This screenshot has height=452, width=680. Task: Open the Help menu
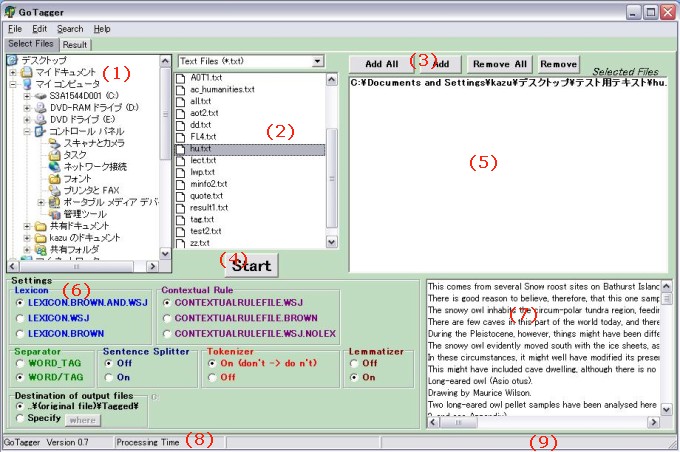pos(102,29)
